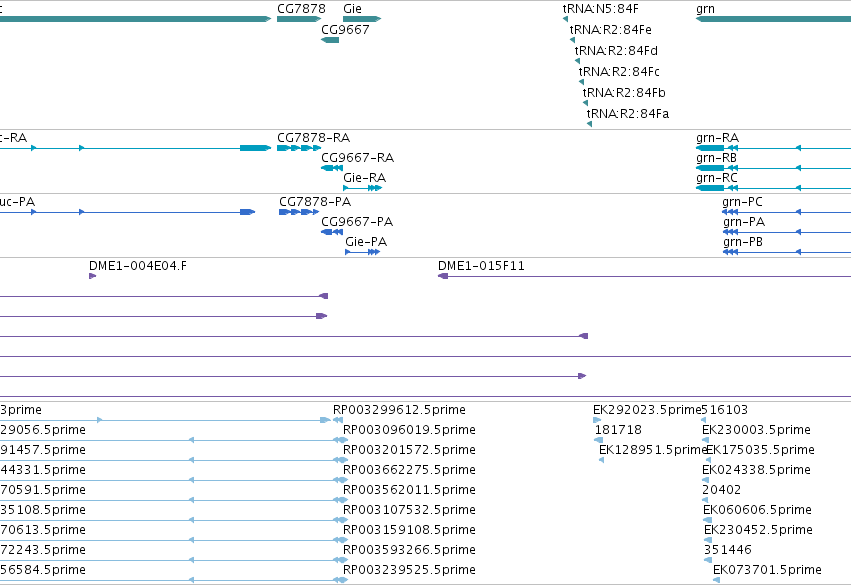Select EK024338.5prime EST label
This screenshot has height=585, width=851.
(757, 470)
